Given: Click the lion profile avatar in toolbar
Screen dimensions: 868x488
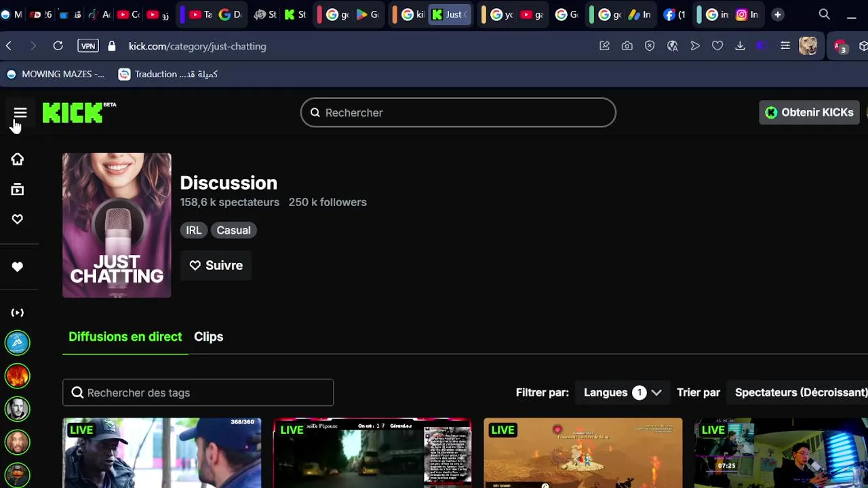Looking at the screenshot, I should pos(808,46).
